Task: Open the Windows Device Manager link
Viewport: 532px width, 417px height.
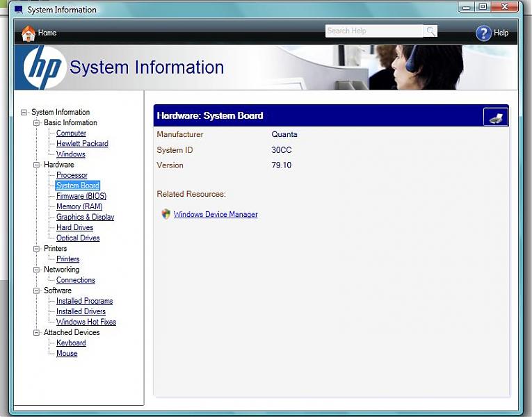Action: 215,215
